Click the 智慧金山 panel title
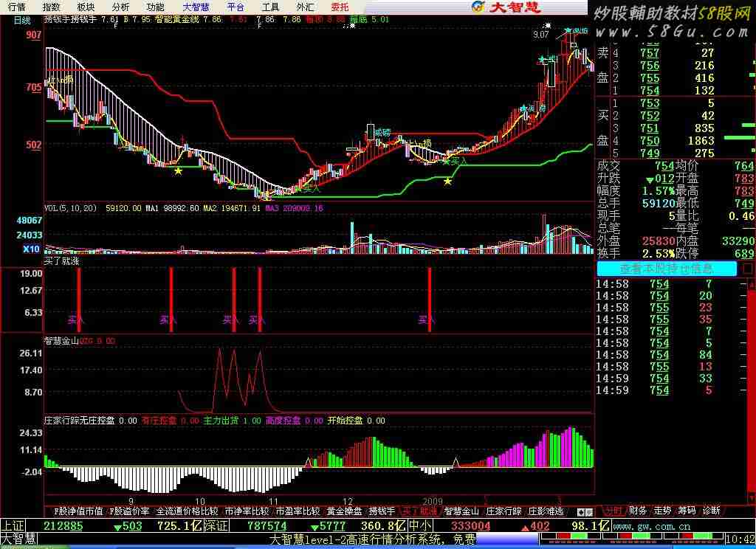This screenshot has width=756, height=549. point(62,341)
